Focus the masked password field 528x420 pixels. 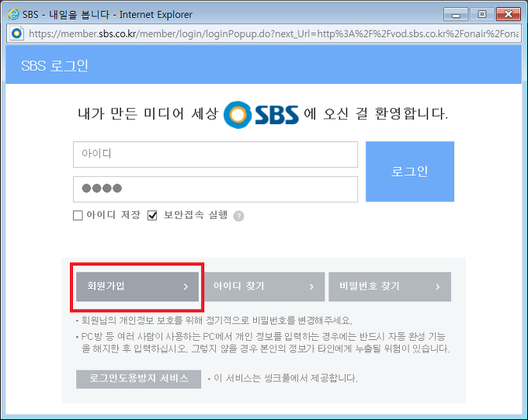point(216,189)
